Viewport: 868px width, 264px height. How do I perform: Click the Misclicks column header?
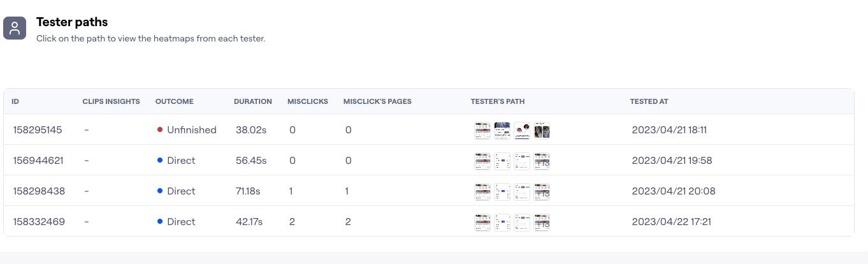click(307, 101)
